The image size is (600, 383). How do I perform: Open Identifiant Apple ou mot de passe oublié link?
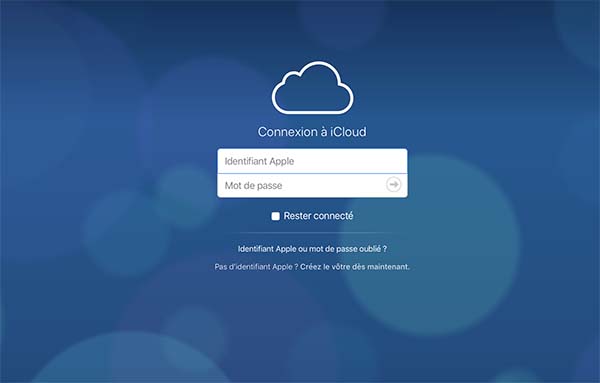pyautogui.click(x=312, y=249)
